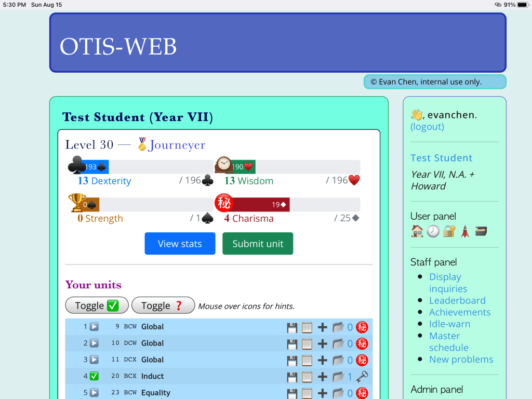Click the play arrow on unit 5 Equality
532x399 pixels.
click(x=94, y=393)
